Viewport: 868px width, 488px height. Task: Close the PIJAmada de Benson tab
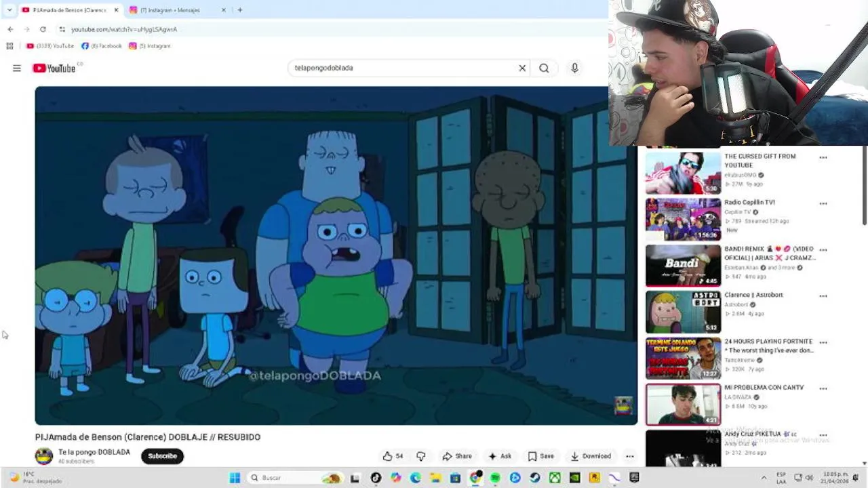pyautogui.click(x=116, y=10)
